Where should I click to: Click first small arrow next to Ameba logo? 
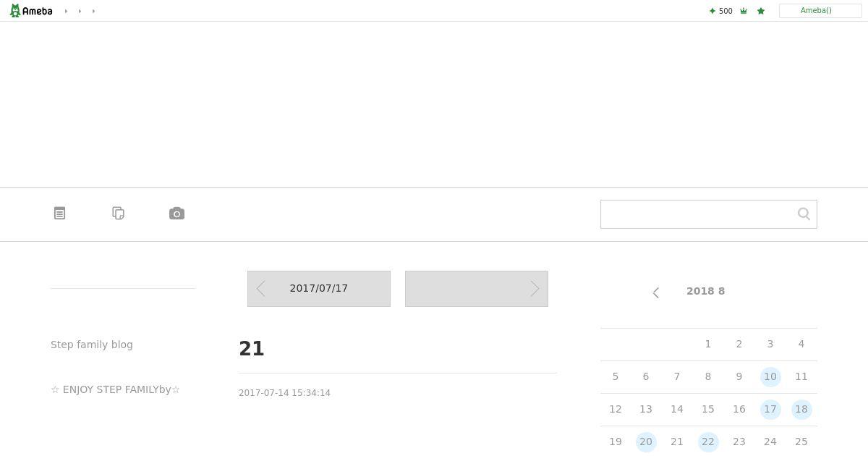click(x=66, y=11)
